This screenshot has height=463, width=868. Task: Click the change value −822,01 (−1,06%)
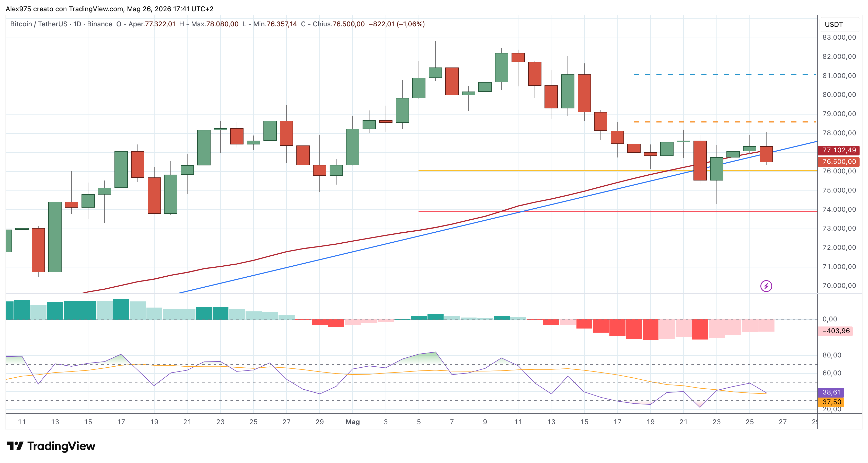(x=397, y=24)
